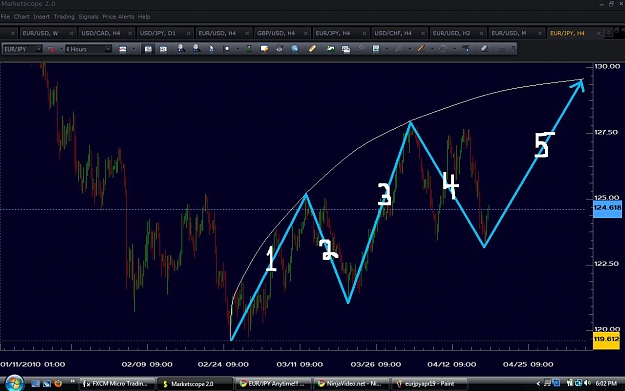Screen dimensions: 625x391
Task: Open the Help menu
Action: 144,17
